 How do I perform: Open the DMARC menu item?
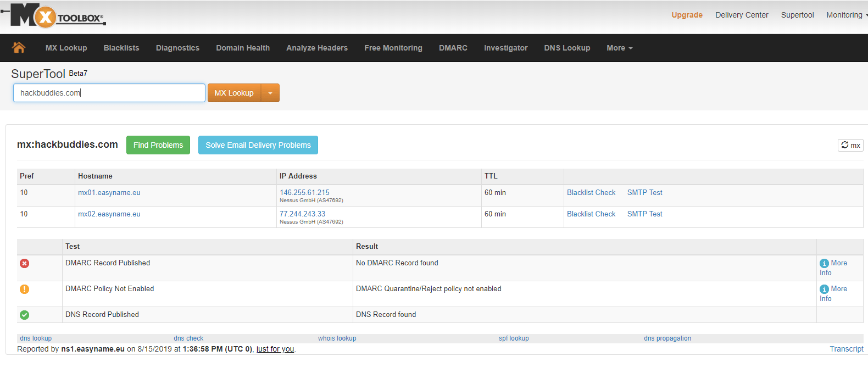pos(453,48)
